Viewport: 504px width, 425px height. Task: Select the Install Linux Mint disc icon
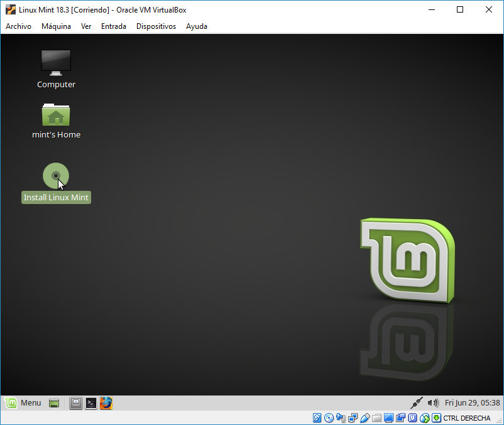pyautogui.click(x=56, y=176)
